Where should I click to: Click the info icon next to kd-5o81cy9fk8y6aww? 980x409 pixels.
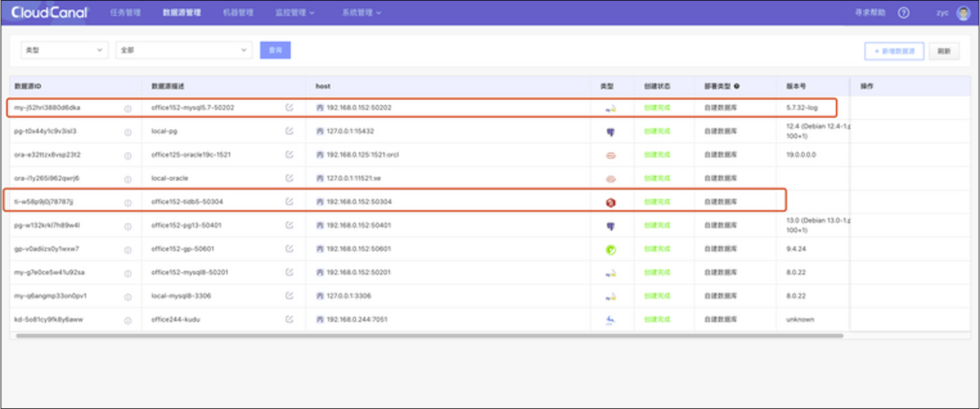[x=128, y=320]
